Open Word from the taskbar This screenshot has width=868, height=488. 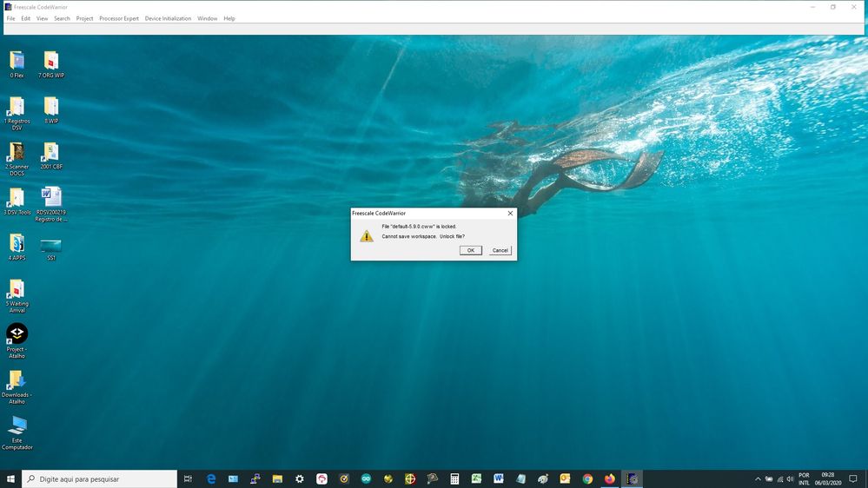[x=499, y=478]
